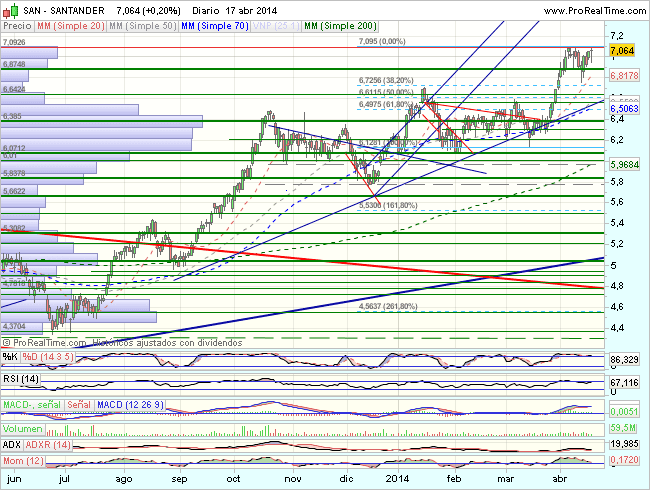Select the current price tag 7,064
Screen dimensions: 650x490
pyautogui.click(x=622, y=51)
